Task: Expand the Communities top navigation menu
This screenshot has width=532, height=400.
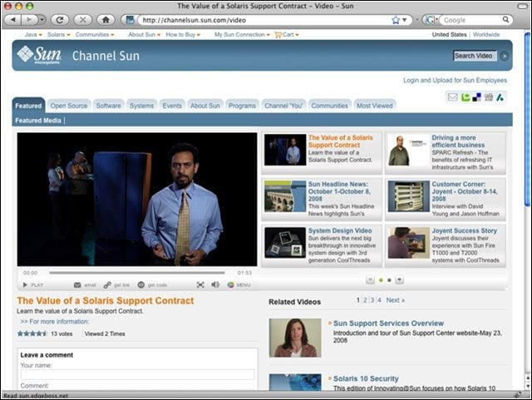Action: (95, 35)
